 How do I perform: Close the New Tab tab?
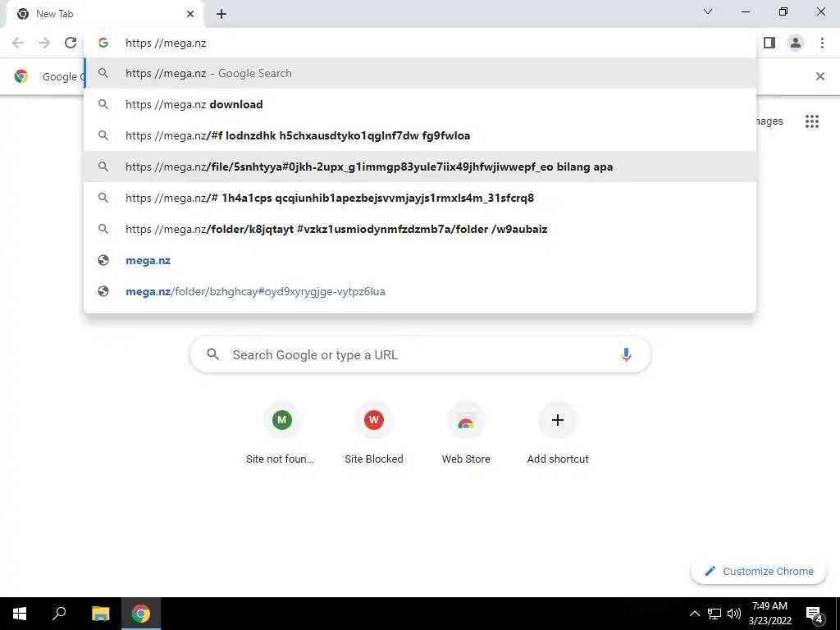click(190, 14)
